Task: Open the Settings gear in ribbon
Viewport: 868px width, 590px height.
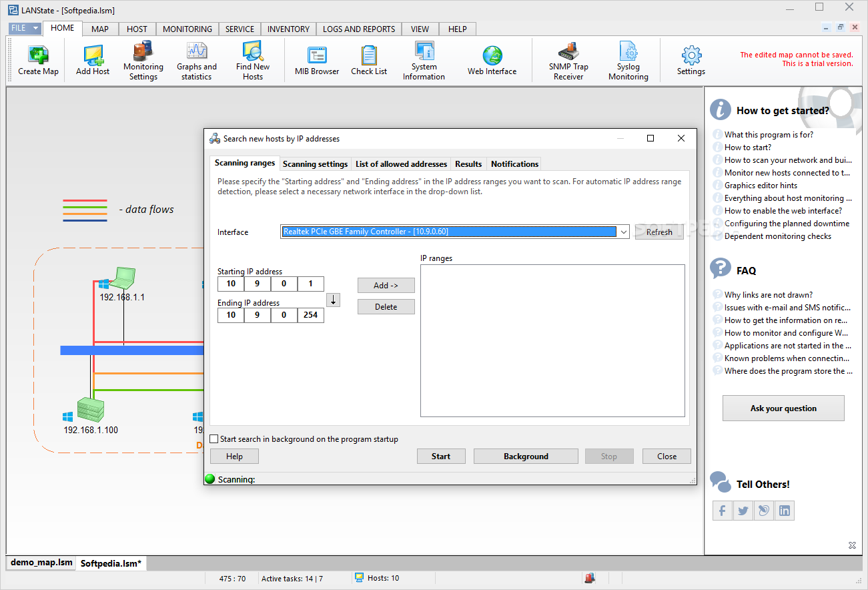Action: [x=691, y=55]
